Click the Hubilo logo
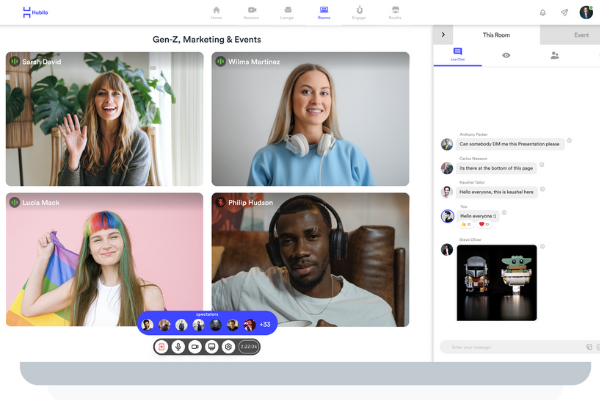This screenshot has height=400, width=600. (35, 12)
